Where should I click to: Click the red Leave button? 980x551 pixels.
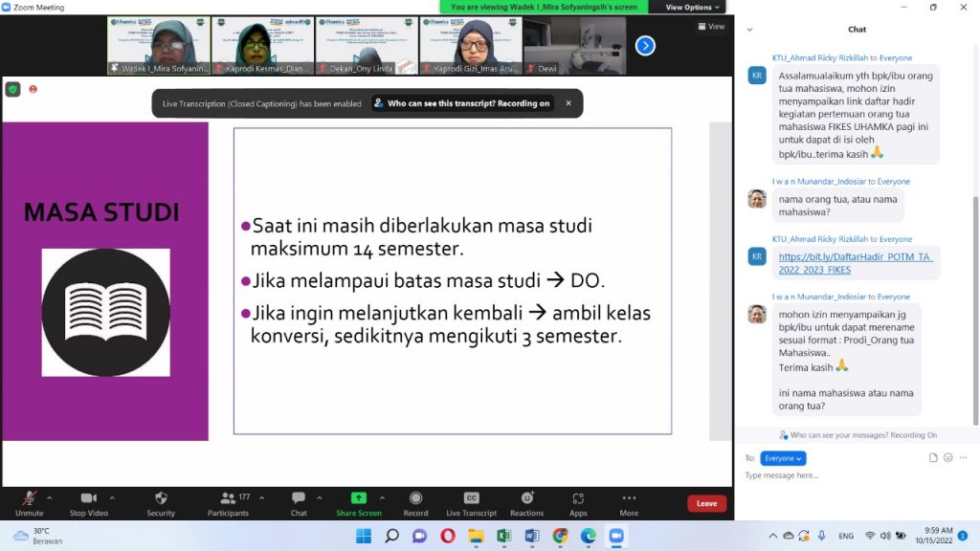tap(706, 503)
